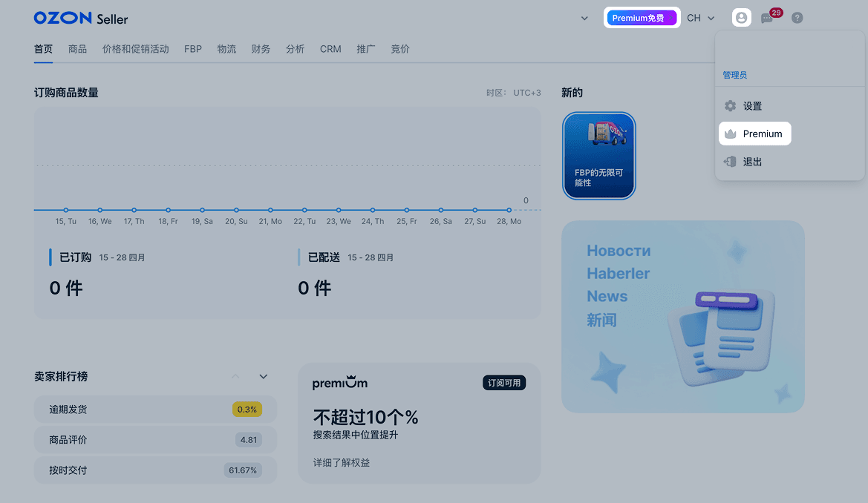Switch to the 商品 tab
Viewport: 868px width, 503px height.
click(77, 49)
